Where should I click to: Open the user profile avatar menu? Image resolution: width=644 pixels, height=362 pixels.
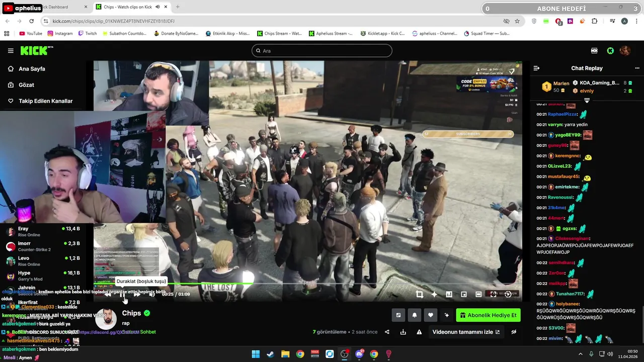pos(625,51)
